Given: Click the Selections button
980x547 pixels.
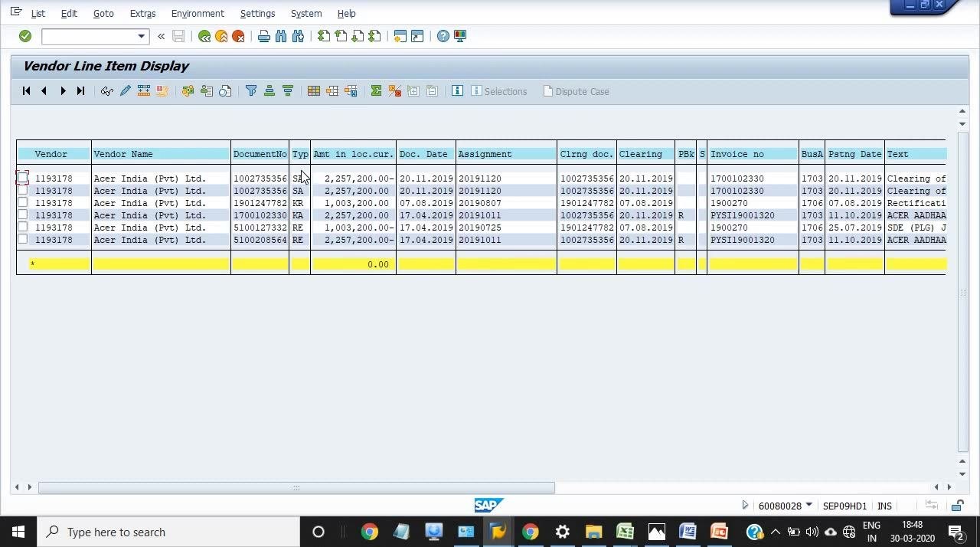Looking at the screenshot, I should 498,91.
